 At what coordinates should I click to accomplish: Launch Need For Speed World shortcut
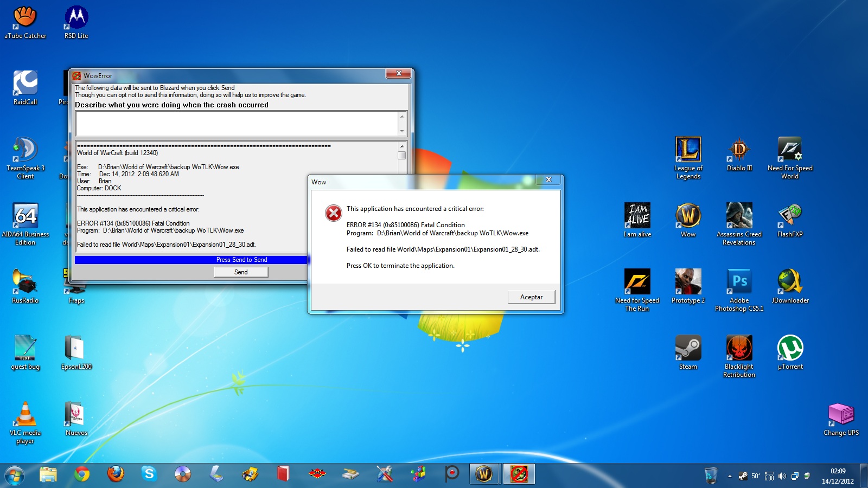coord(790,158)
